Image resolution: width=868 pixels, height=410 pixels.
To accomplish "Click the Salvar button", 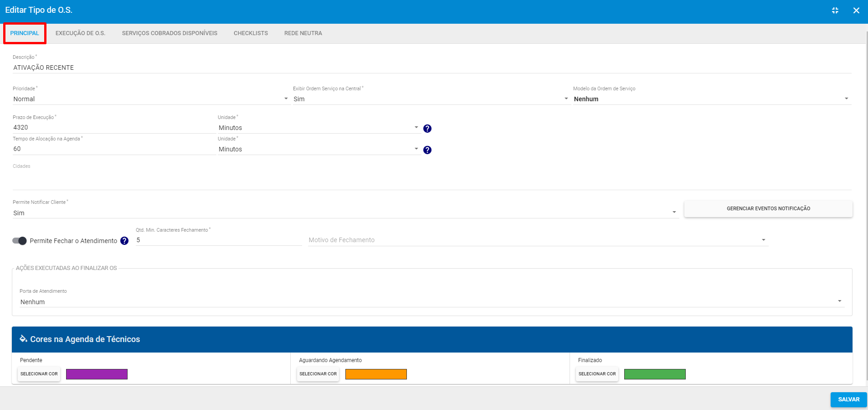I will click(x=848, y=400).
